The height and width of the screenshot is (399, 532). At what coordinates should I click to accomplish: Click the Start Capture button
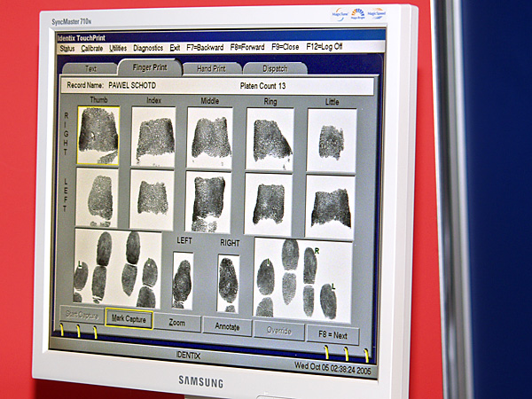[82, 316]
